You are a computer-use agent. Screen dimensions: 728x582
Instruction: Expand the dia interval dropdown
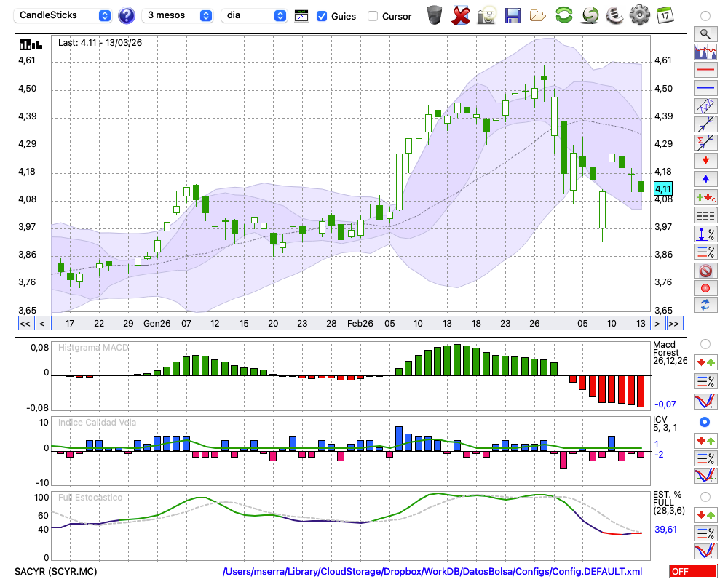click(x=255, y=15)
